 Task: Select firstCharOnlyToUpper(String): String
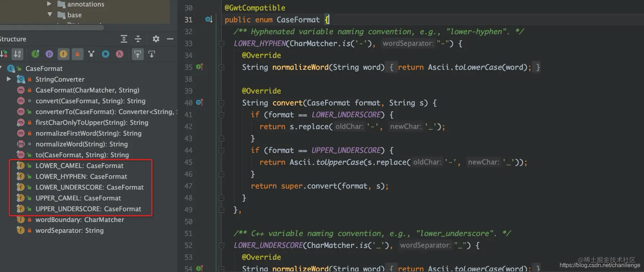[x=92, y=122]
